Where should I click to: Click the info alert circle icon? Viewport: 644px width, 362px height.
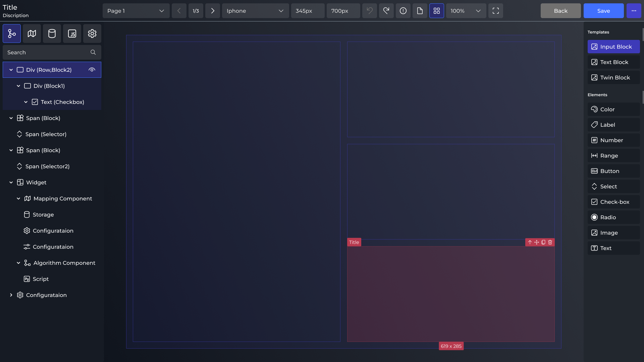(x=403, y=11)
